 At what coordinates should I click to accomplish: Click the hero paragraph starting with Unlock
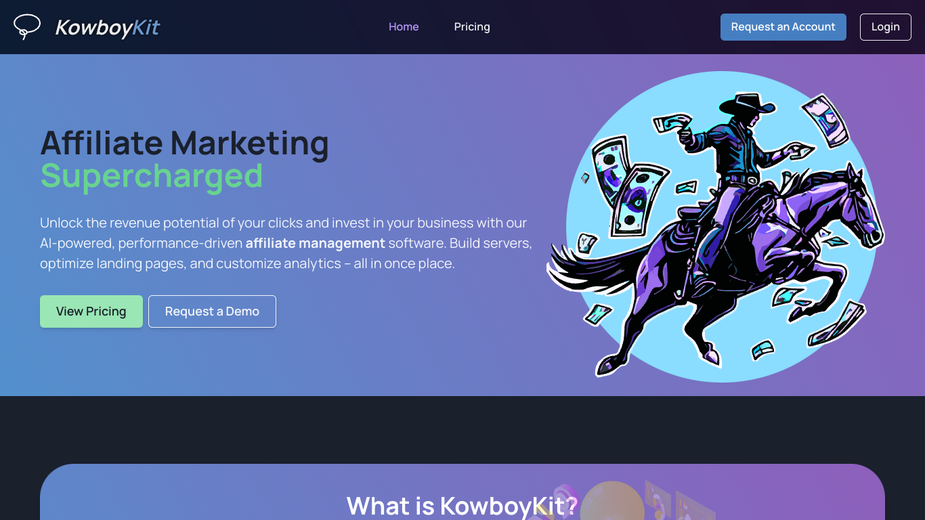tap(286, 243)
